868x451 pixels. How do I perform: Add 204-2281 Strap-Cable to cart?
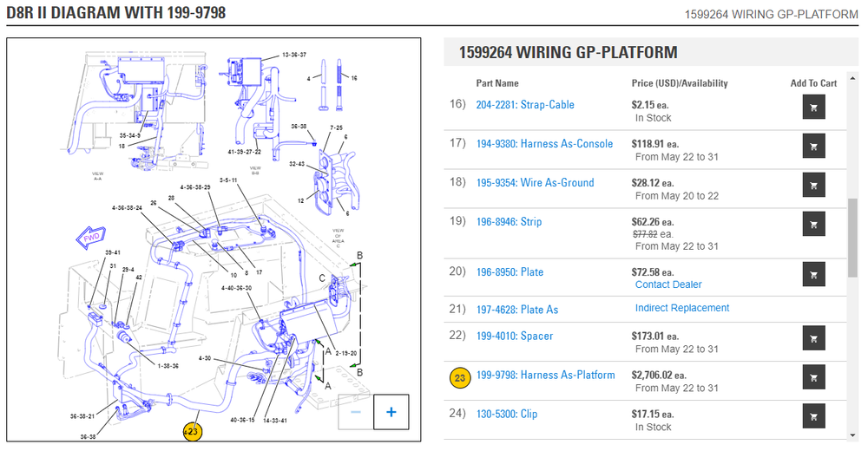click(814, 107)
